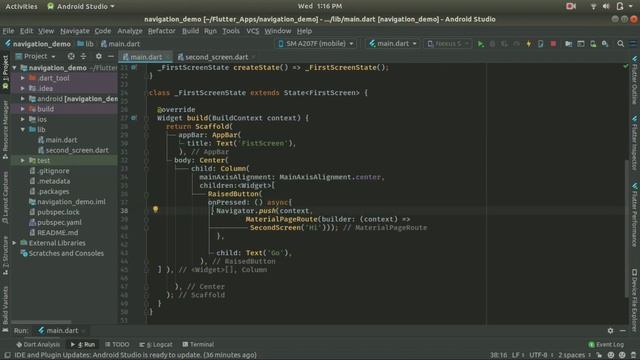640x360 pixels.
Task: Open the Refactor menu
Action: click(161, 31)
